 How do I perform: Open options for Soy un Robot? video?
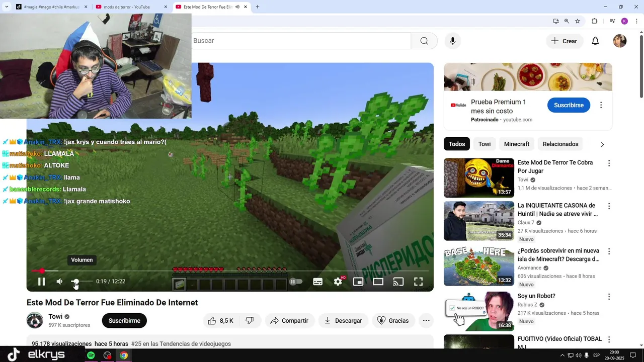click(609, 297)
